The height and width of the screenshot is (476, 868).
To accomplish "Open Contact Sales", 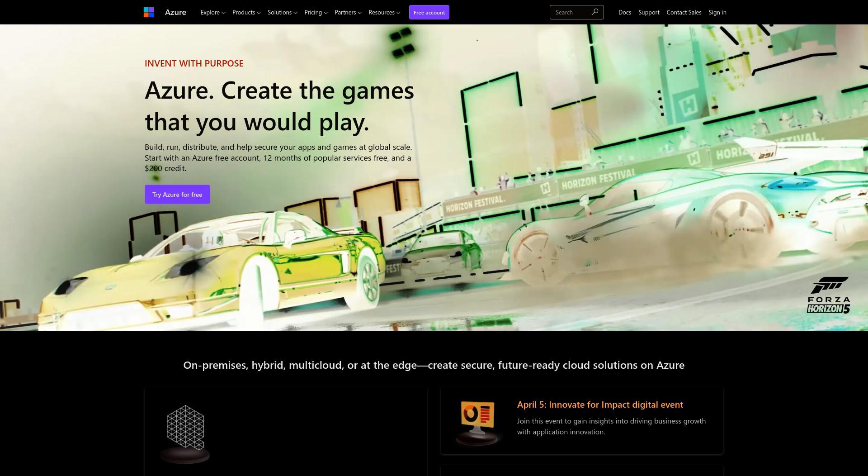I will coord(684,12).
